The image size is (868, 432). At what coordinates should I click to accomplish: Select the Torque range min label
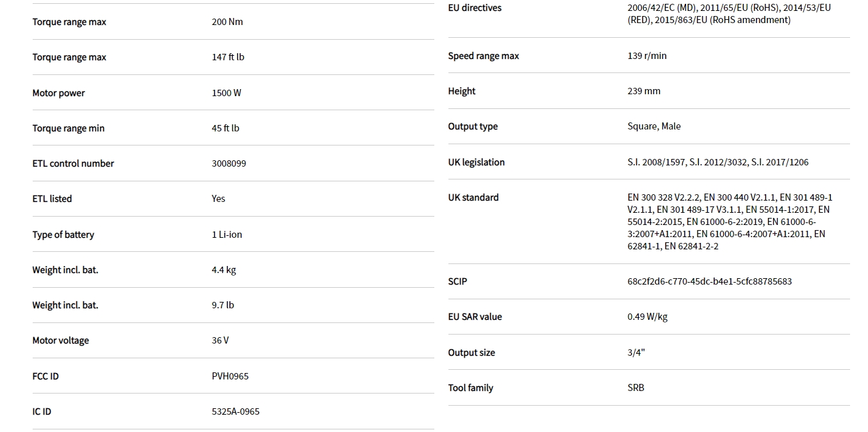click(68, 128)
